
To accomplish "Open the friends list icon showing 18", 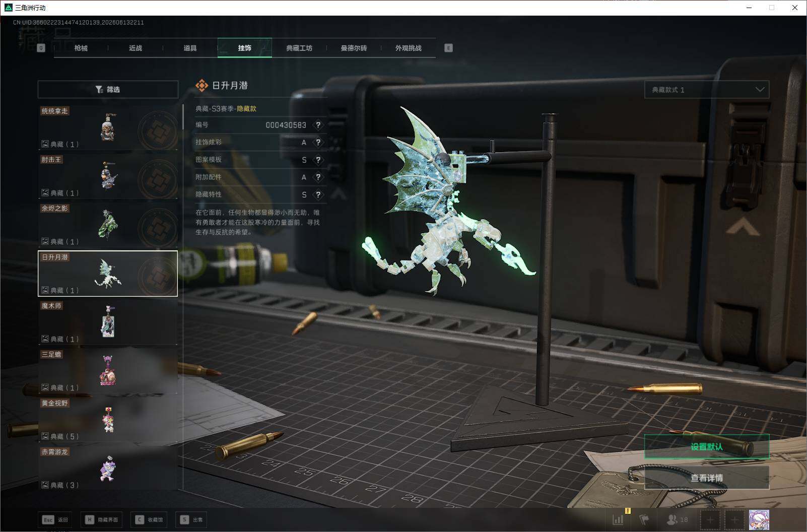I will click(677, 519).
